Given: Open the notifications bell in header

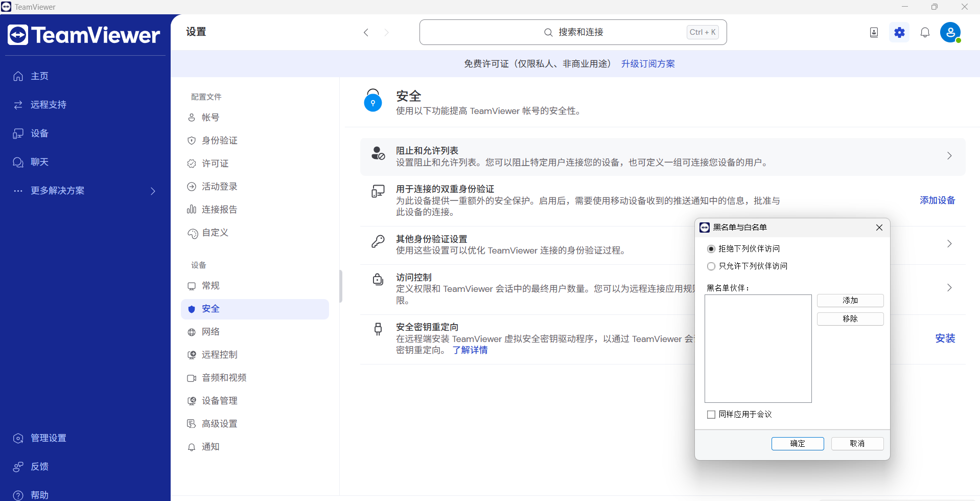Looking at the screenshot, I should (x=925, y=33).
